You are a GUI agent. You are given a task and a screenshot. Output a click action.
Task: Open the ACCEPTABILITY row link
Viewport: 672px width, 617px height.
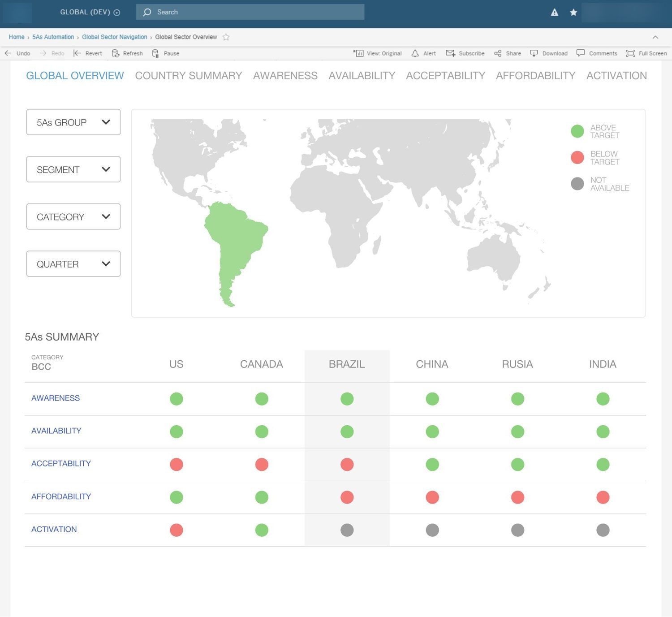coord(61,464)
